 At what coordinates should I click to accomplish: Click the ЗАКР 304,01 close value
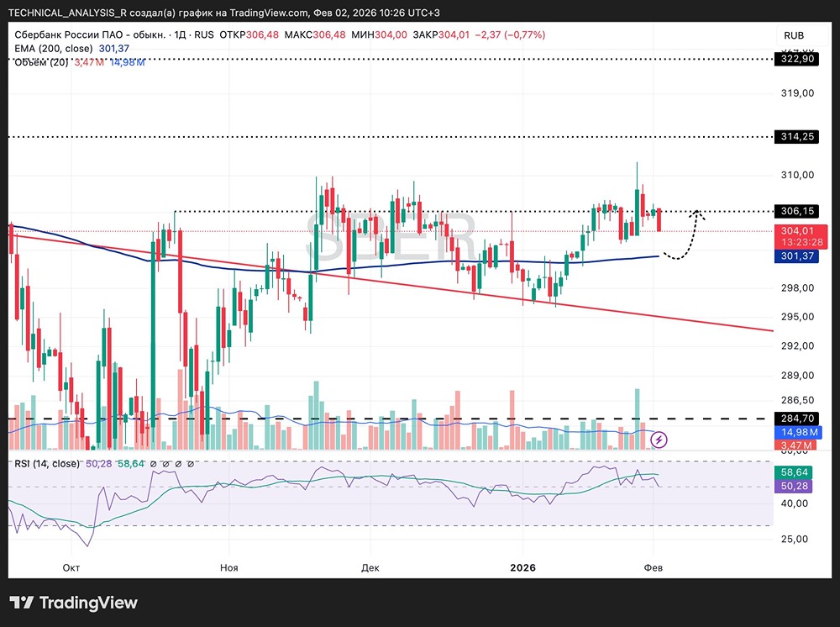441,34
